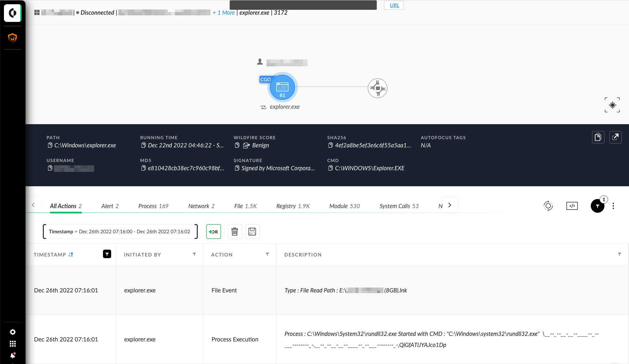
Task: Toggle the INITIATED BY column filter
Action: (194, 254)
